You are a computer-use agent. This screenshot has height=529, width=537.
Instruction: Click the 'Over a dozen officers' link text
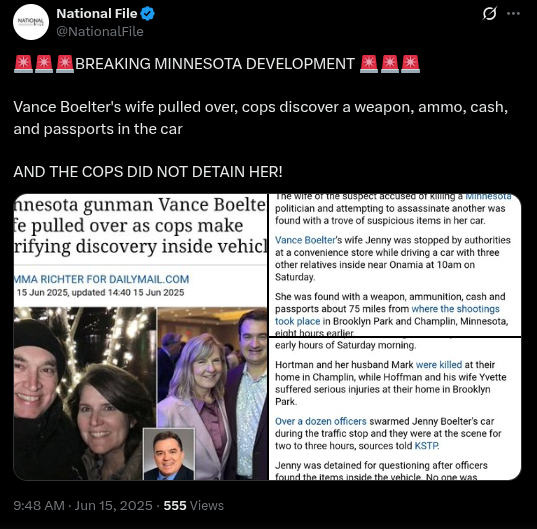click(x=321, y=421)
